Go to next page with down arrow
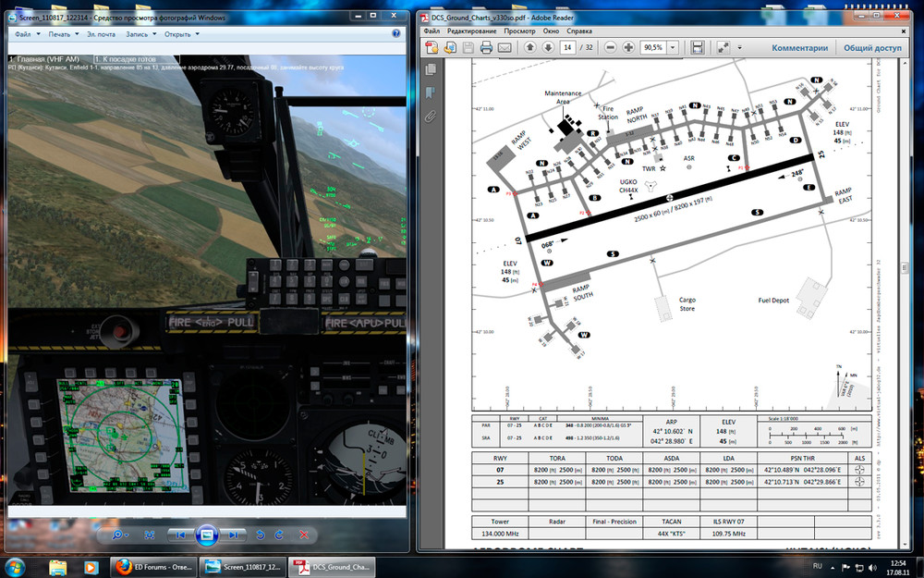This screenshot has width=924, height=578. [x=548, y=47]
